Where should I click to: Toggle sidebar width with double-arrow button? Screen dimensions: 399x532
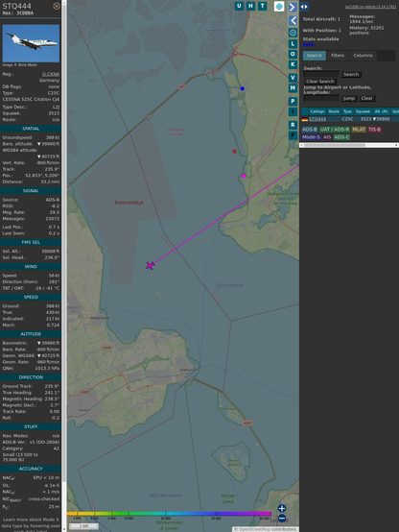pos(304,7)
